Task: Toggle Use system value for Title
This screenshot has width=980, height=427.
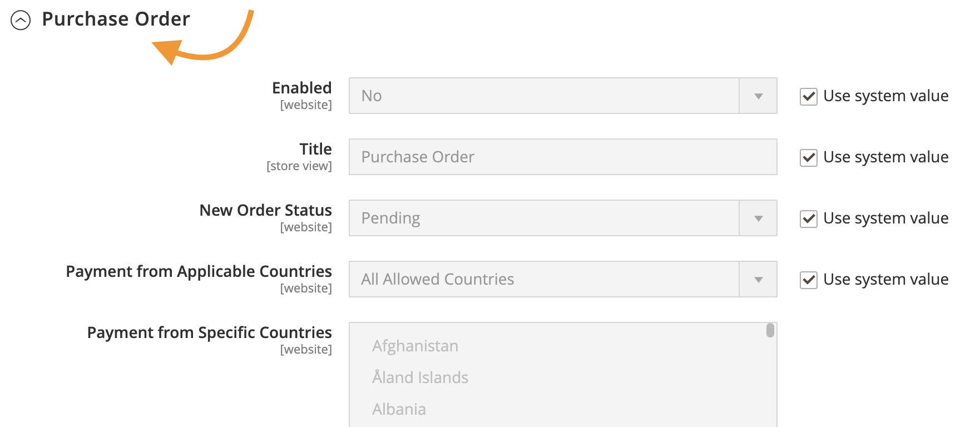Action: (808, 157)
